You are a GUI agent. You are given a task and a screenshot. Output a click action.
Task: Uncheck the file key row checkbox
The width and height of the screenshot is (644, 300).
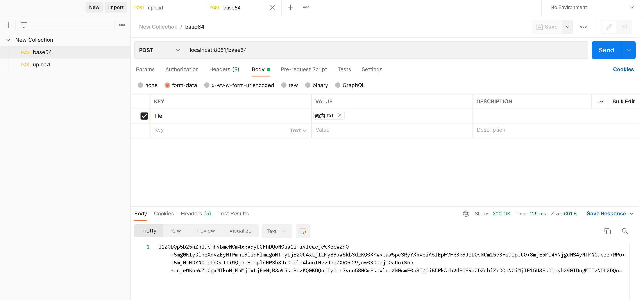144,116
